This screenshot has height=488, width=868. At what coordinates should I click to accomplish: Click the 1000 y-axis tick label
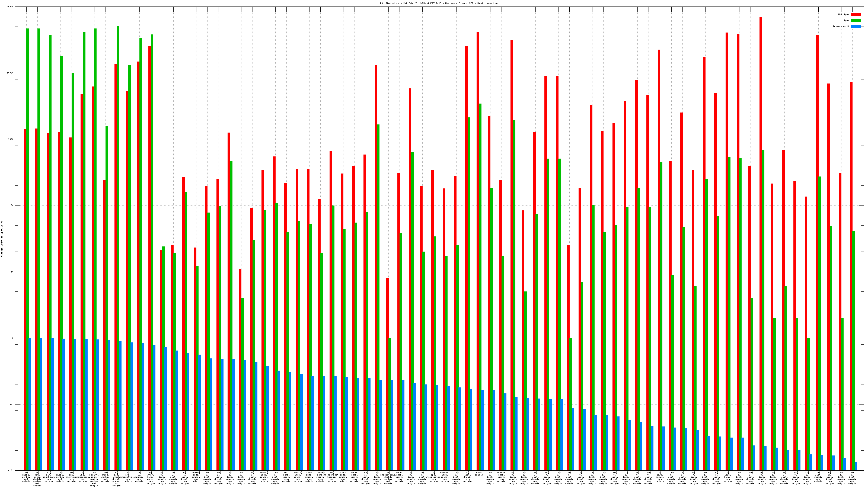coord(11,139)
